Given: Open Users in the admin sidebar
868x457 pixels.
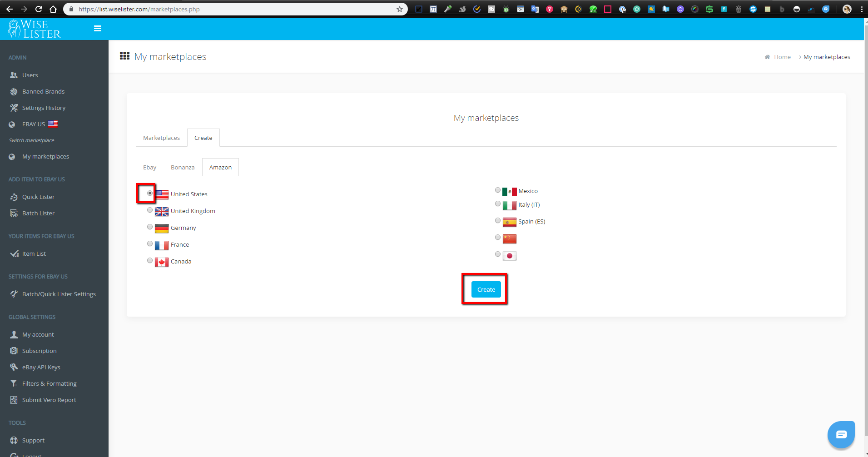Looking at the screenshot, I should click(x=30, y=75).
